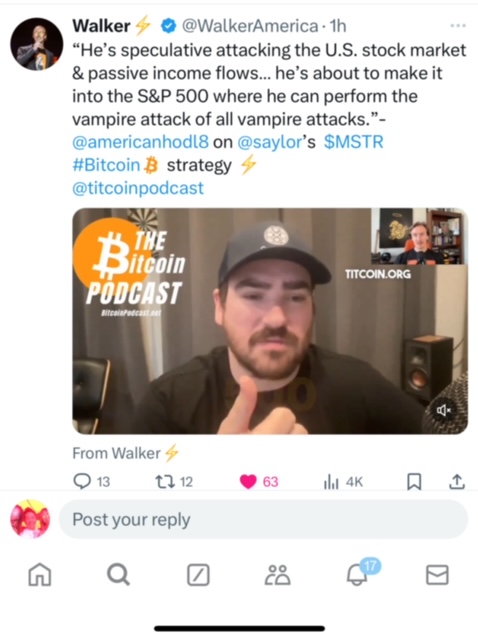Tap the Post your reply field
The image size is (478, 640).
coord(263,519)
